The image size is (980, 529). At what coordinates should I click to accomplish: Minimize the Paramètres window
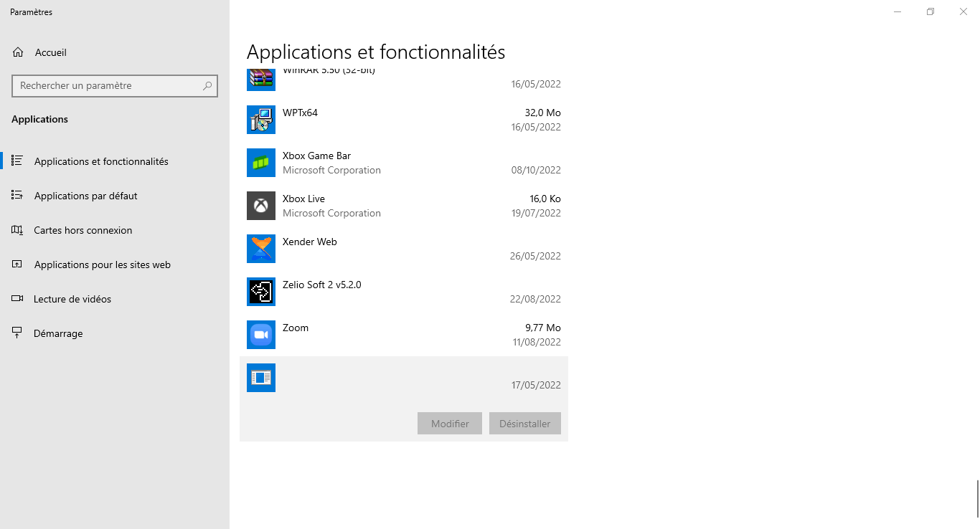pyautogui.click(x=897, y=11)
